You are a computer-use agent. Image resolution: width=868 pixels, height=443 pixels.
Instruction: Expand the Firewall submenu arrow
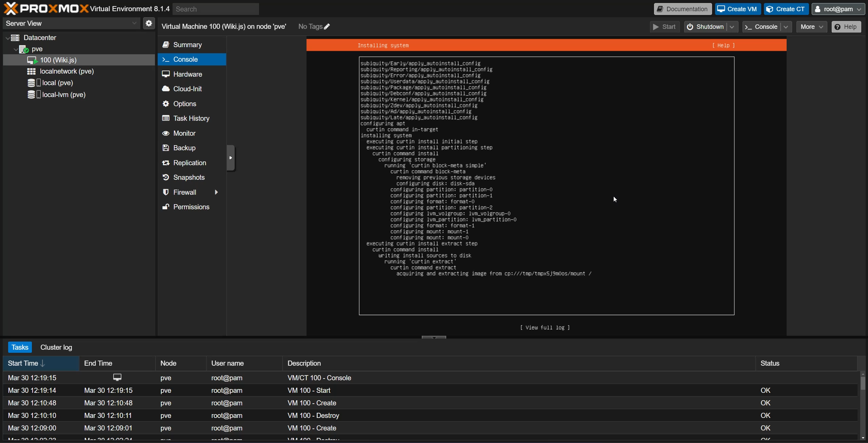coord(216,192)
